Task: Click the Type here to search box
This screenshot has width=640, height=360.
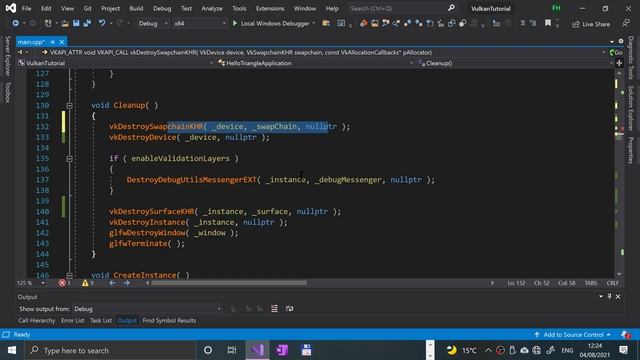Action: point(111,350)
